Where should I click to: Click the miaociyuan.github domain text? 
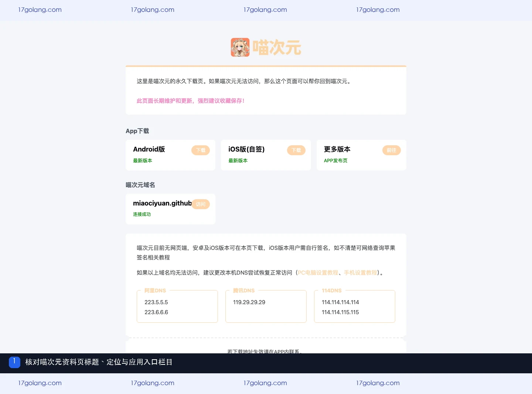pyautogui.click(x=162, y=203)
